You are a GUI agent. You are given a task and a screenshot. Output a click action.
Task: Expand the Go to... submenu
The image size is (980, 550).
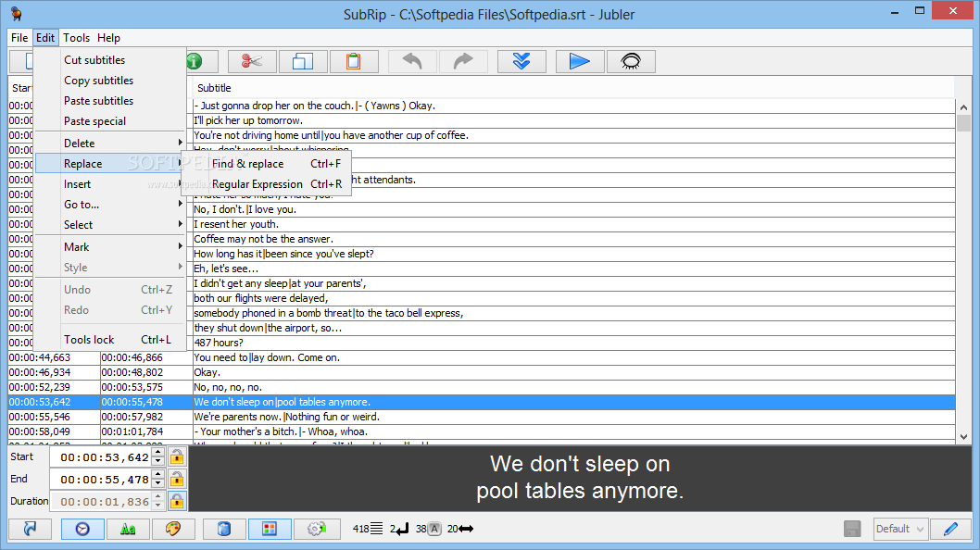pyautogui.click(x=110, y=205)
